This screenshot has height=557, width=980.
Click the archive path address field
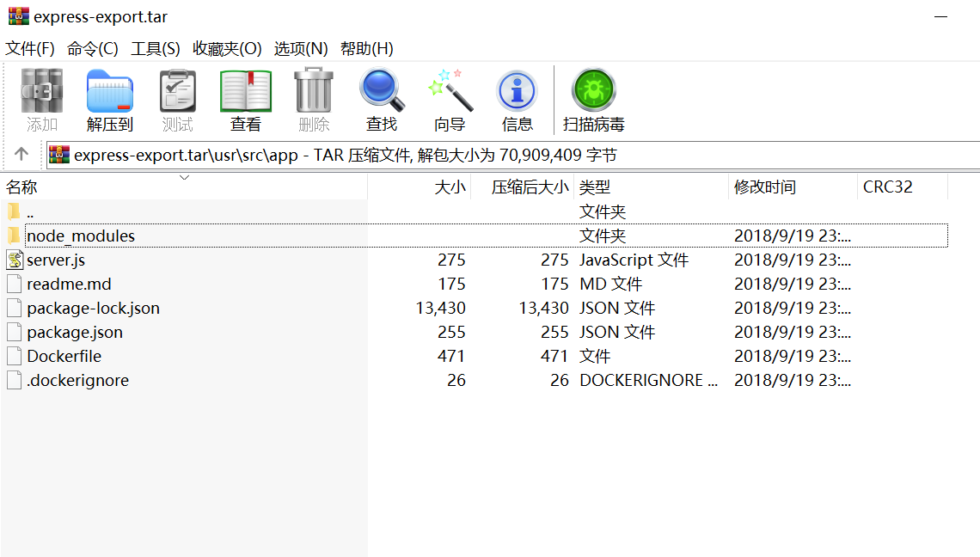click(516, 155)
